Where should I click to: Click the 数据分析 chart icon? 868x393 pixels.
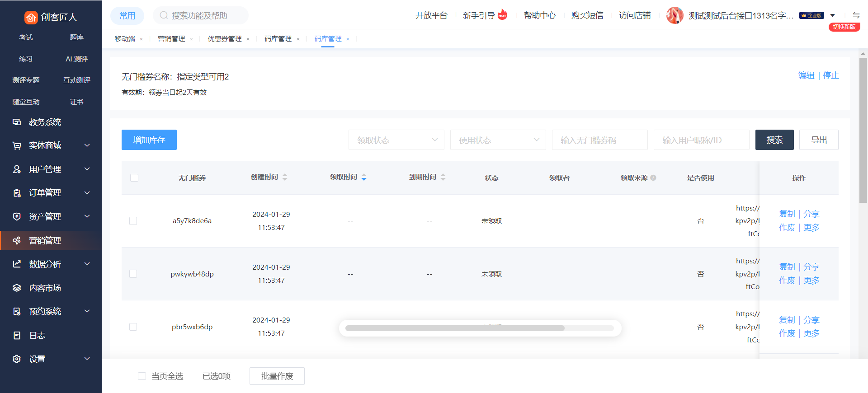(17, 264)
